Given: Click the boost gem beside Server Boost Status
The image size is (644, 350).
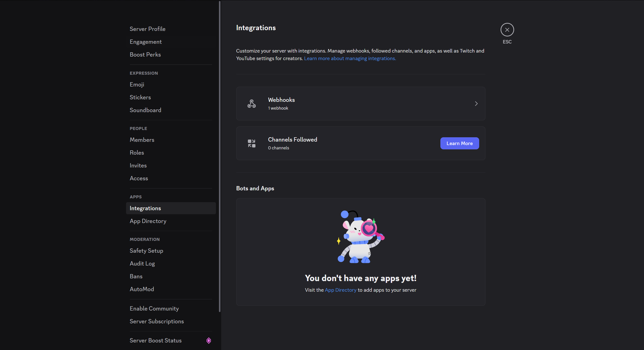Looking at the screenshot, I should 209,340.
